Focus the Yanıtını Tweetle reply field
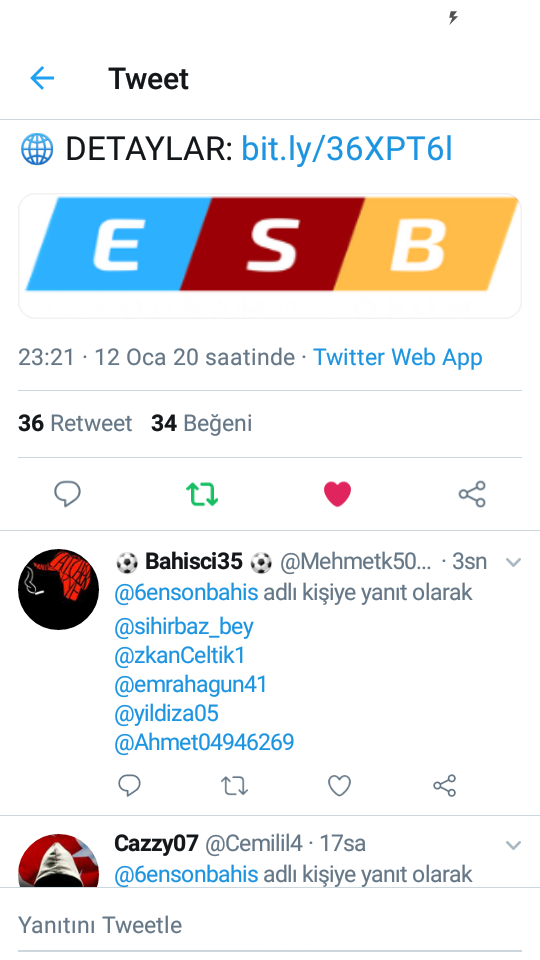The width and height of the screenshot is (540, 960). pos(270,925)
